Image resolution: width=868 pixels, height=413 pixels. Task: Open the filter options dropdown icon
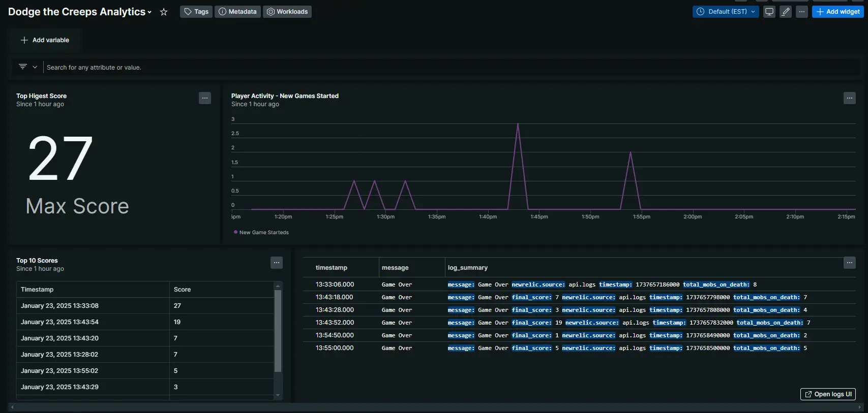[28, 67]
